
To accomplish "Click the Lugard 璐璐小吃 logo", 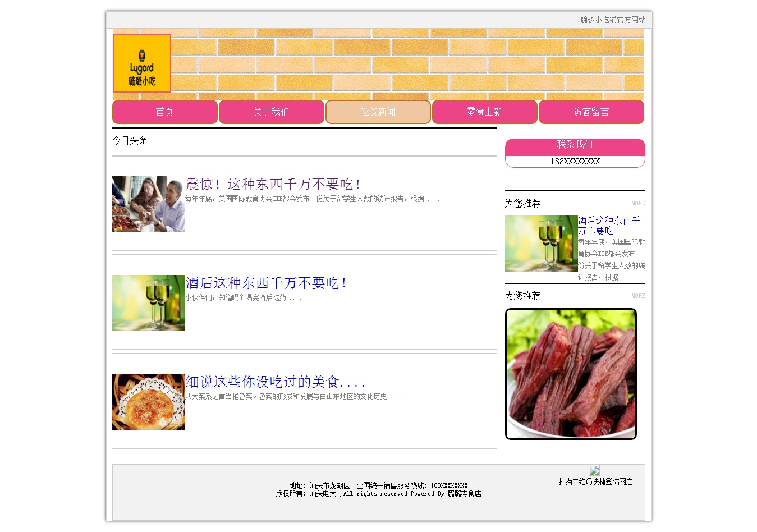I will [142, 63].
